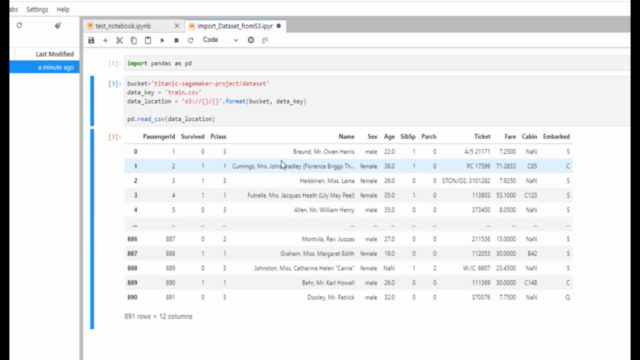Click the name Allen, Mr. William Henry

324,210
